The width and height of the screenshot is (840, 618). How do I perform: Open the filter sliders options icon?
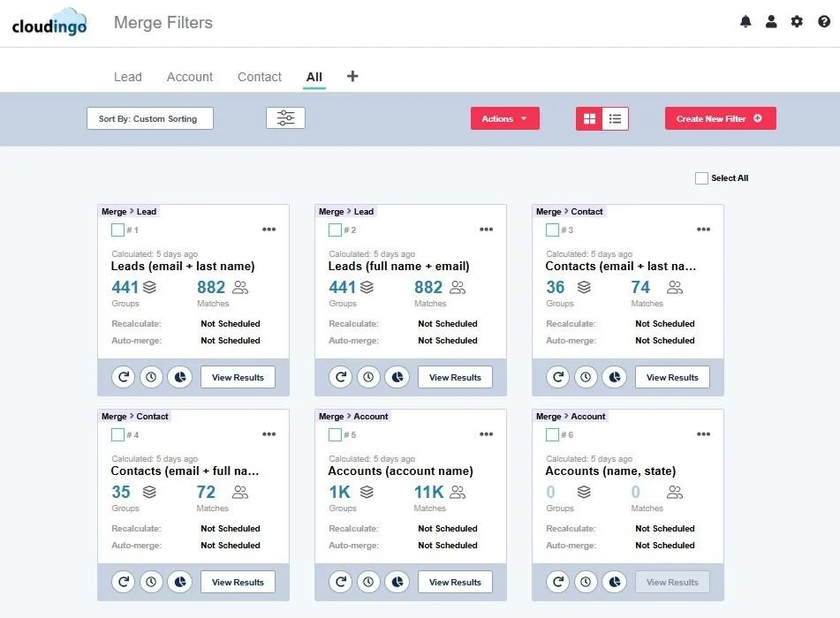(285, 118)
